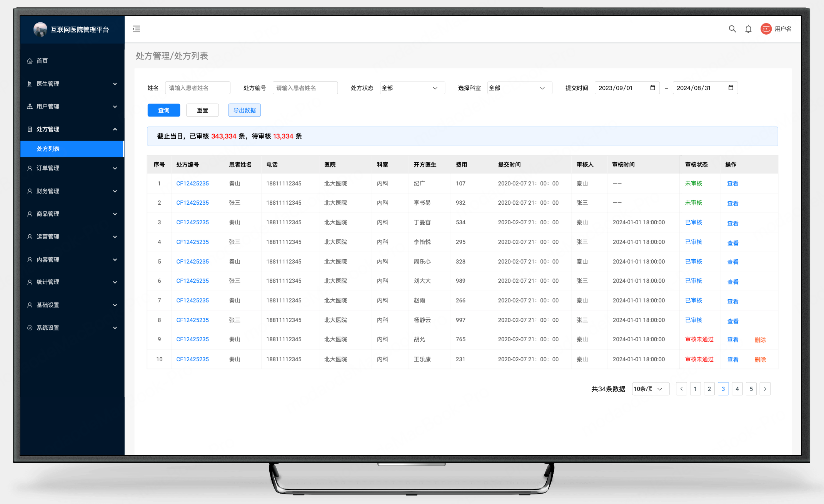Click the 用户名 label
Image resolution: width=824 pixels, height=504 pixels.
pyautogui.click(x=783, y=29)
